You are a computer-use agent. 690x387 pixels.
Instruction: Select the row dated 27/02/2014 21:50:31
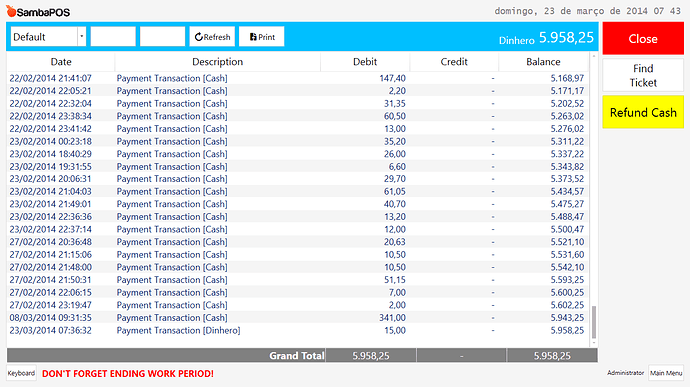(x=297, y=280)
